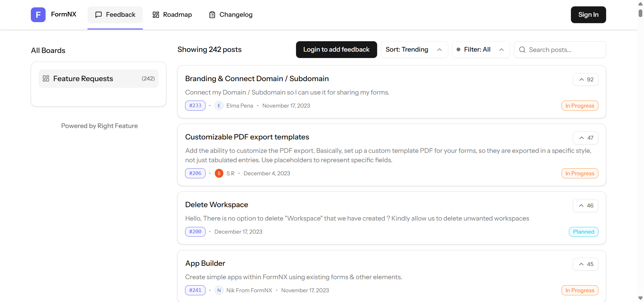Upvote the Delete Workspace post

coord(585,206)
